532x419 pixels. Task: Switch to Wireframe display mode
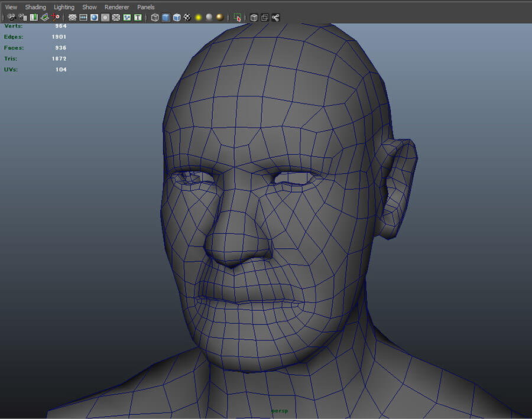click(x=155, y=17)
